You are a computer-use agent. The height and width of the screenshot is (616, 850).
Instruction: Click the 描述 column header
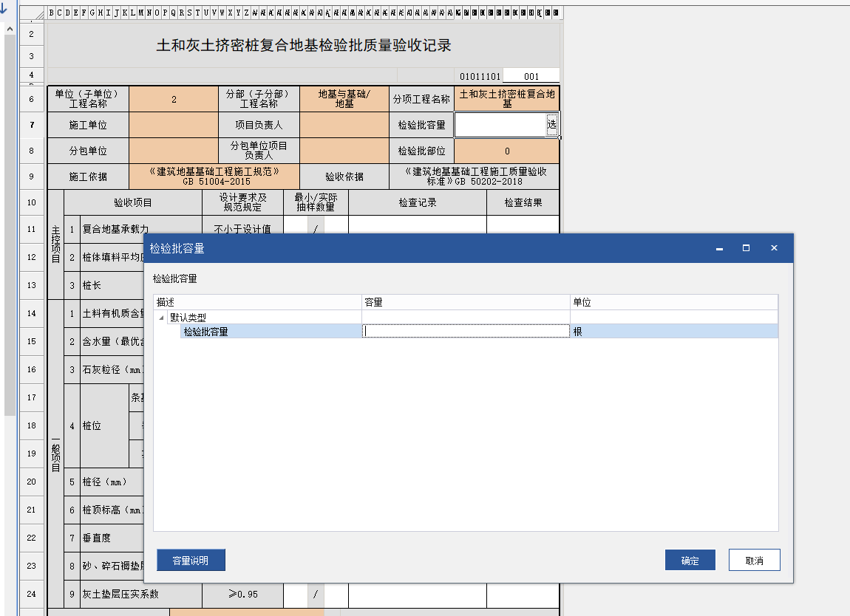pos(257,302)
